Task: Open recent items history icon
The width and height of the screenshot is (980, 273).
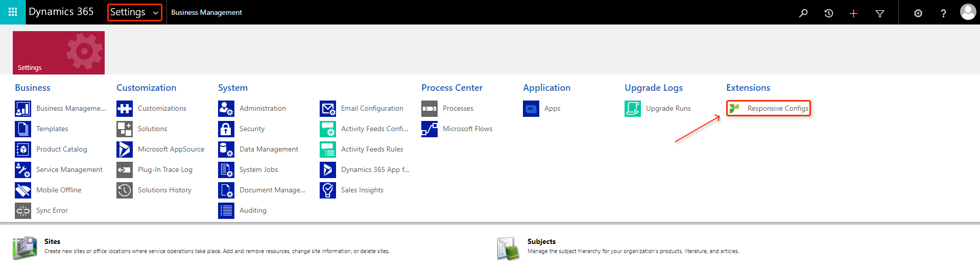Action: pos(829,13)
